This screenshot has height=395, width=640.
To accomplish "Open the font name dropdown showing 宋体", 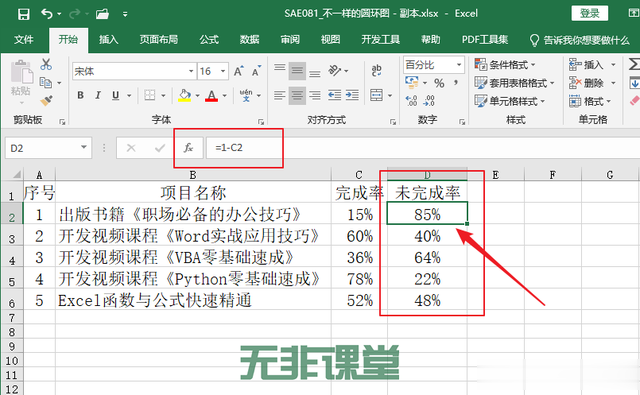I will point(133,71).
